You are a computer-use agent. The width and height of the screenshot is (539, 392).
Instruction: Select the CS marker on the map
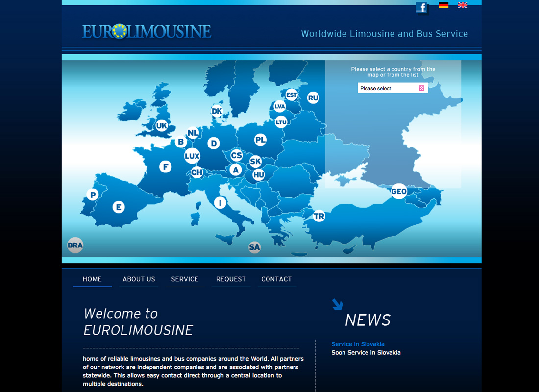[x=236, y=155]
